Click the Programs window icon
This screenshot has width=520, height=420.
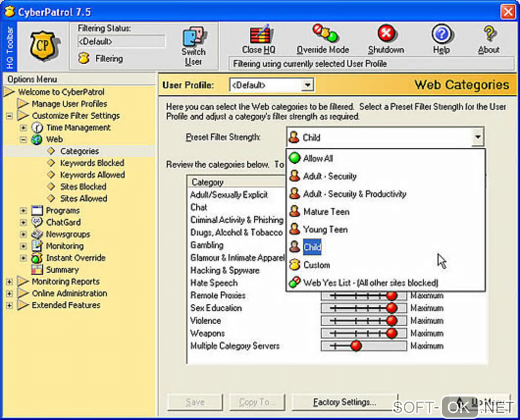(37, 211)
